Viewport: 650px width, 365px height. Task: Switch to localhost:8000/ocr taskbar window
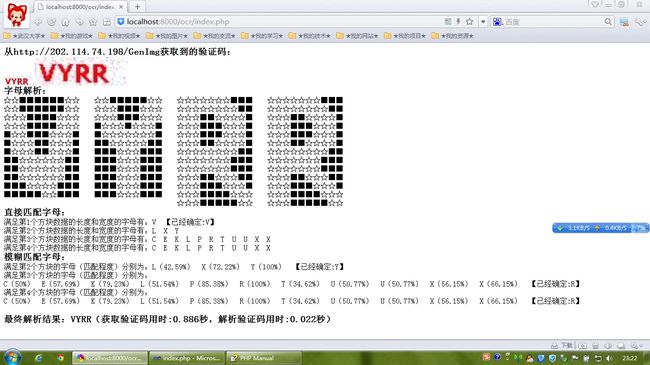tap(110, 358)
